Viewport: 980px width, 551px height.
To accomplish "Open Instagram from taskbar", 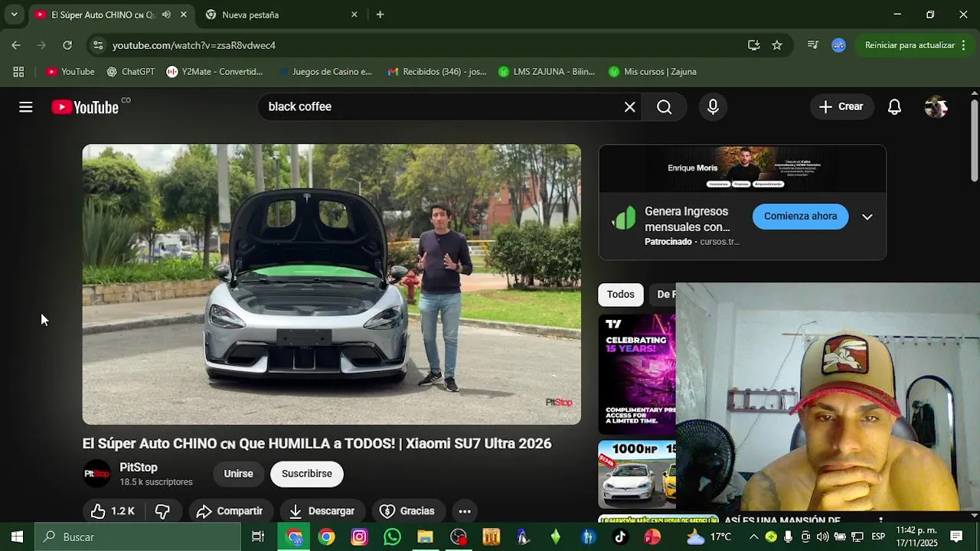I will (x=359, y=537).
